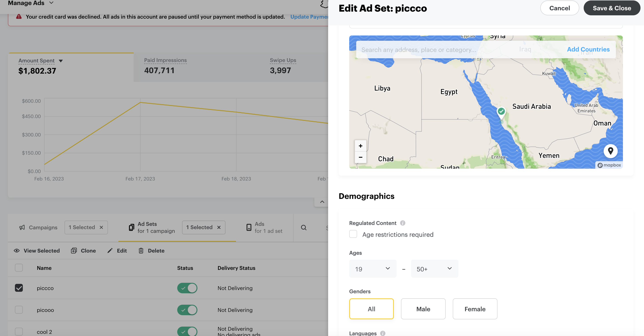Click Save & Close
644x336 pixels.
[612, 8]
